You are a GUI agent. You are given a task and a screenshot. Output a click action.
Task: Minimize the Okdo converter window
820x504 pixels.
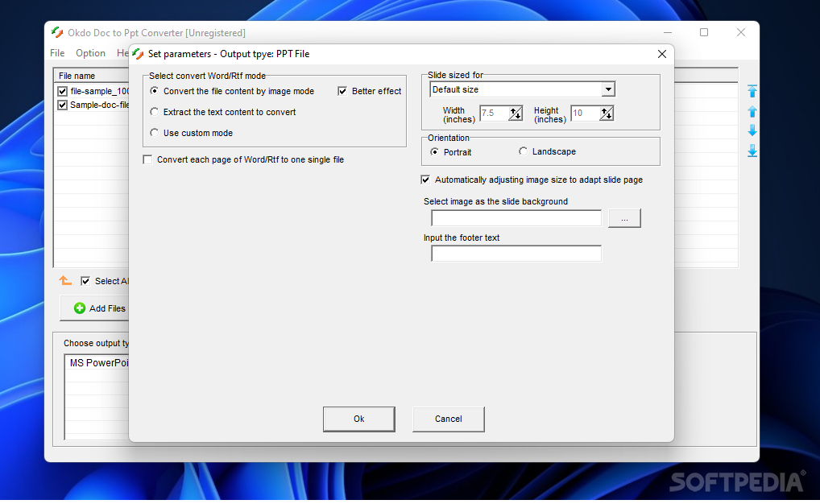[x=667, y=32]
